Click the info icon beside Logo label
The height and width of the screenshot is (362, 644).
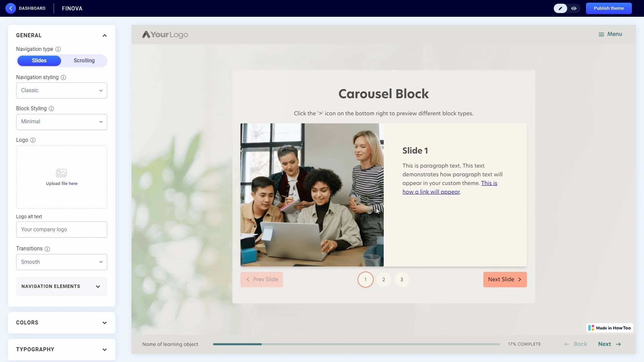33,140
